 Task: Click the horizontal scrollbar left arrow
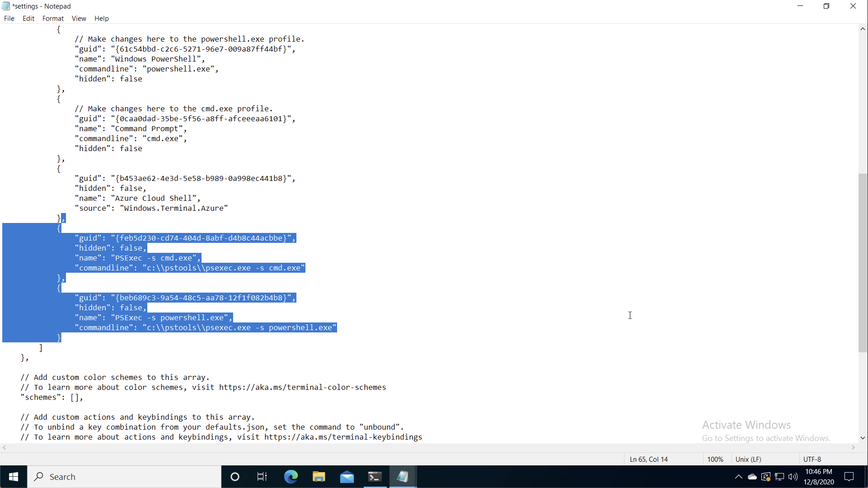click(x=4, y=448)
